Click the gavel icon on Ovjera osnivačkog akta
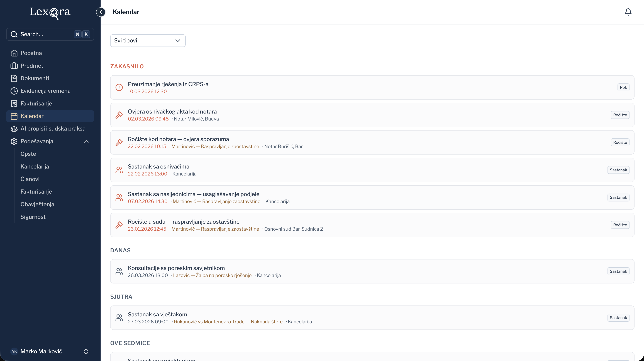This screenshot has width=644, height=361. [119, 115]
